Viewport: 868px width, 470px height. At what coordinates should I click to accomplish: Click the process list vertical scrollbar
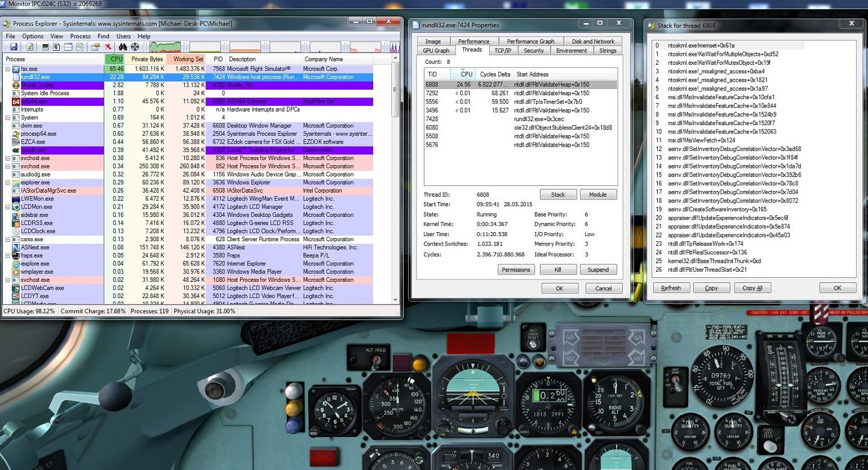pyautogui.click(x=395, y=180)
